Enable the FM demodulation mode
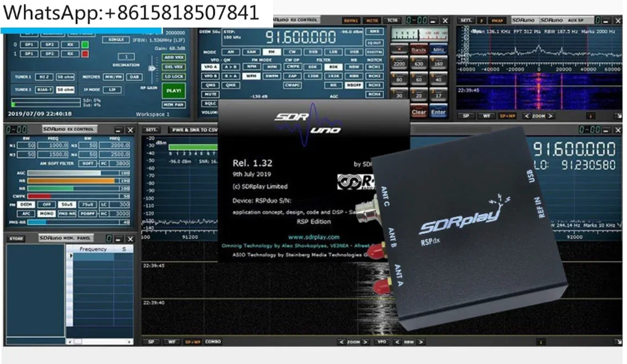Image resolution: width=627 pixels, height=364 pixels. (x=272, y=52)
